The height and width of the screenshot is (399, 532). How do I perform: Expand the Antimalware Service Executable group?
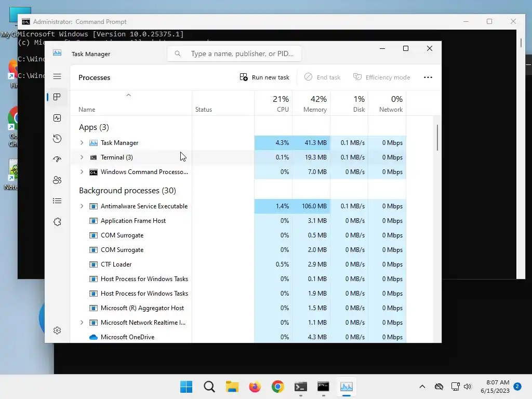(82, 206)
